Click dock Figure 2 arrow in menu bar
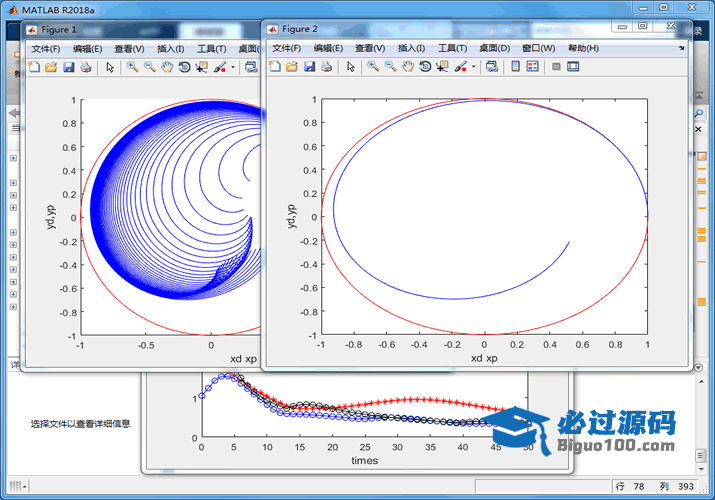Image resolution: width=715 pixels, height=500 pixels. point(681,48)
